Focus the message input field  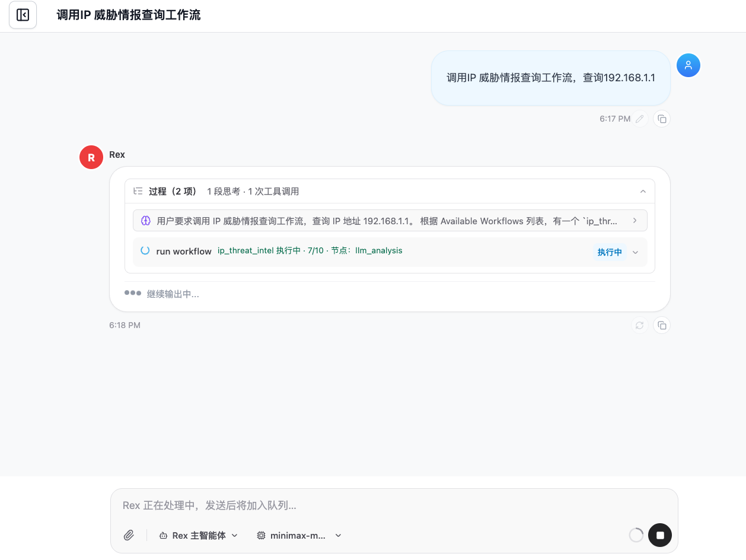394,505
